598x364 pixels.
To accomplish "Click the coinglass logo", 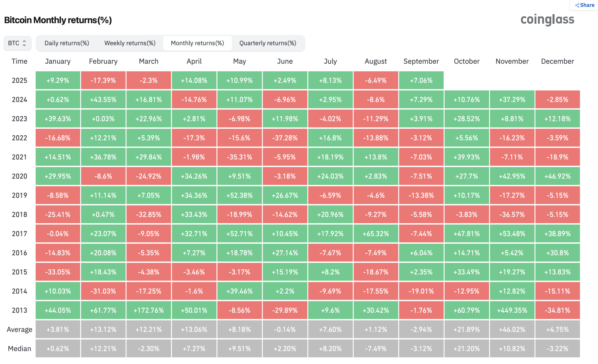I will 547,19.
